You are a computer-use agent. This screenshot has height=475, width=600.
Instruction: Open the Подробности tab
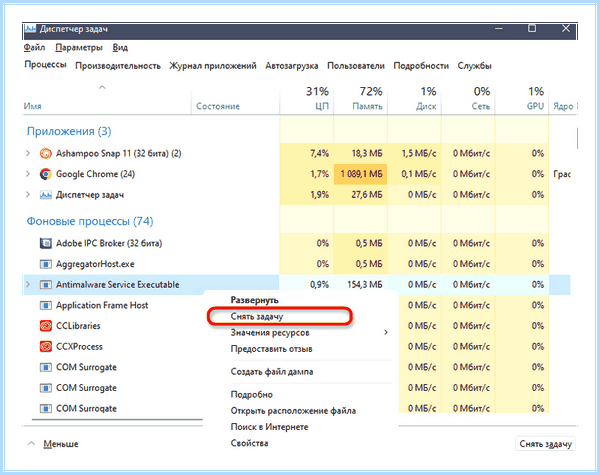click(x=421, y=66)
